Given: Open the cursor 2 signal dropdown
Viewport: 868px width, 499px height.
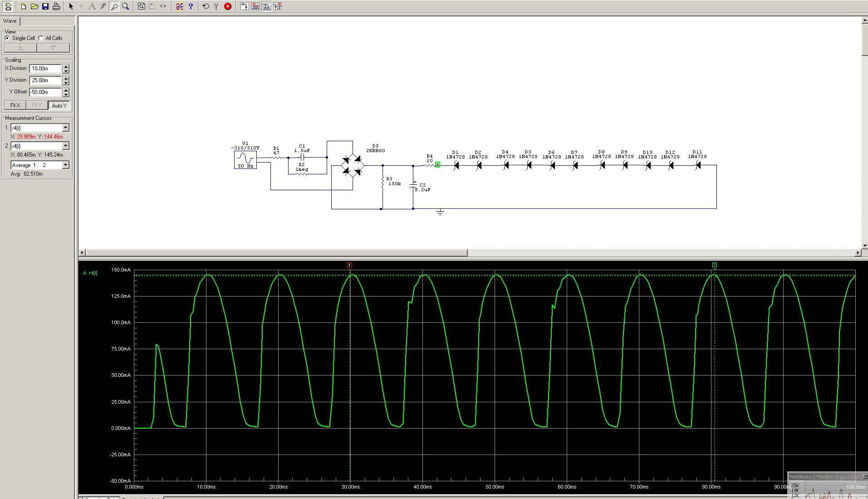Looking at the screenshot, I should 66,146.
